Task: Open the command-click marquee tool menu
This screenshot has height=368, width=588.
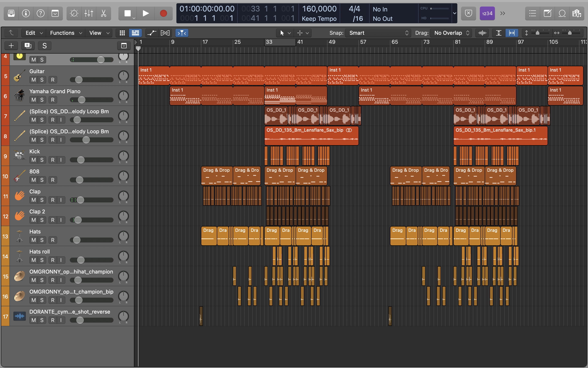Action: [x=303, y=33]
